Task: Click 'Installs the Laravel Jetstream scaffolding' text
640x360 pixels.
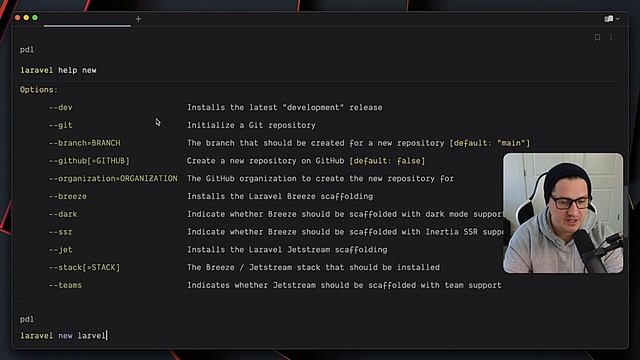Action: tap(287, 249)
